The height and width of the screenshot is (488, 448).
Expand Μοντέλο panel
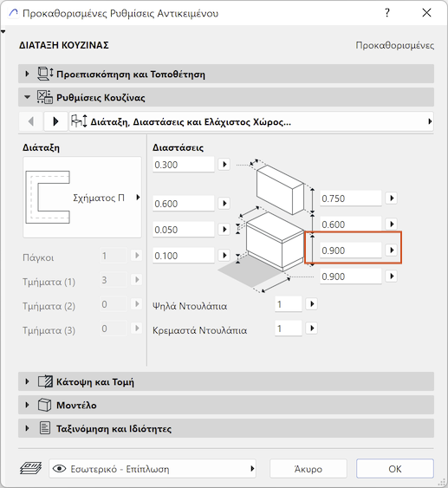point(226,405)
